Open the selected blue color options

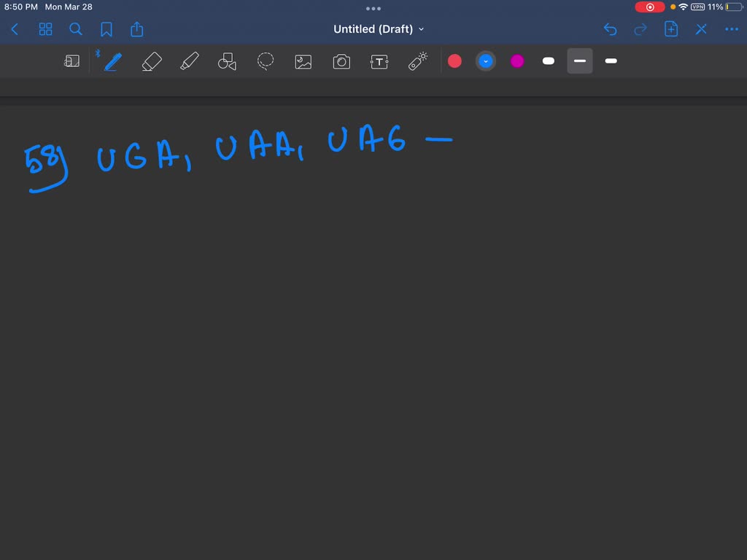pyautogui.click(x=486, y=61)
